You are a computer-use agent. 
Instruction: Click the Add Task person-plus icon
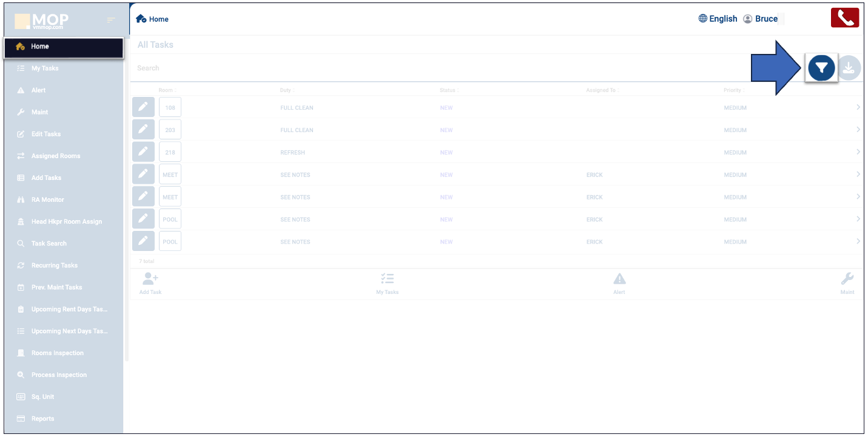tap(150, 279)
